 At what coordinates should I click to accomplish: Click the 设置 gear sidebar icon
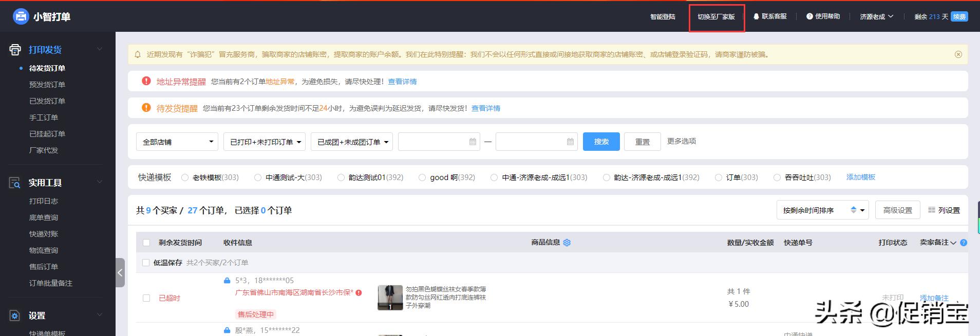(x=15, y=315)
